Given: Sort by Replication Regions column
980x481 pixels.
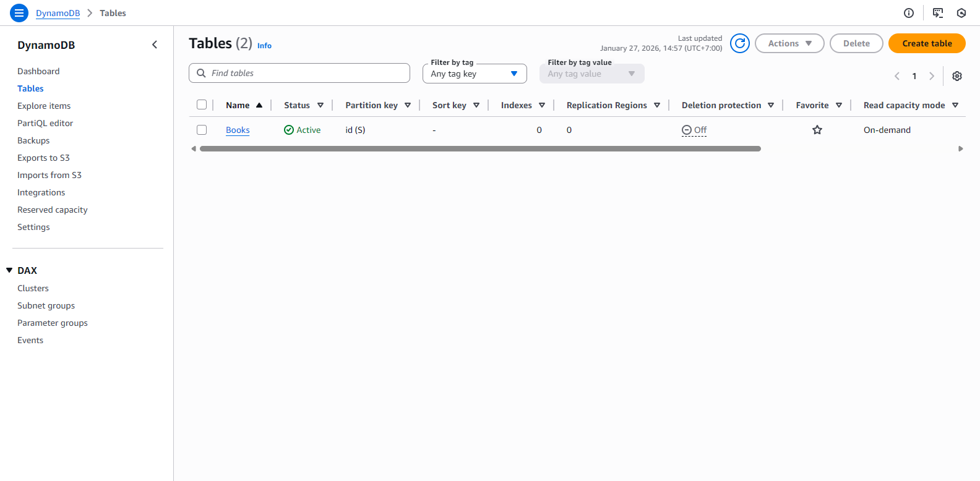Looking at the screenshot, I should pos(657,105).
